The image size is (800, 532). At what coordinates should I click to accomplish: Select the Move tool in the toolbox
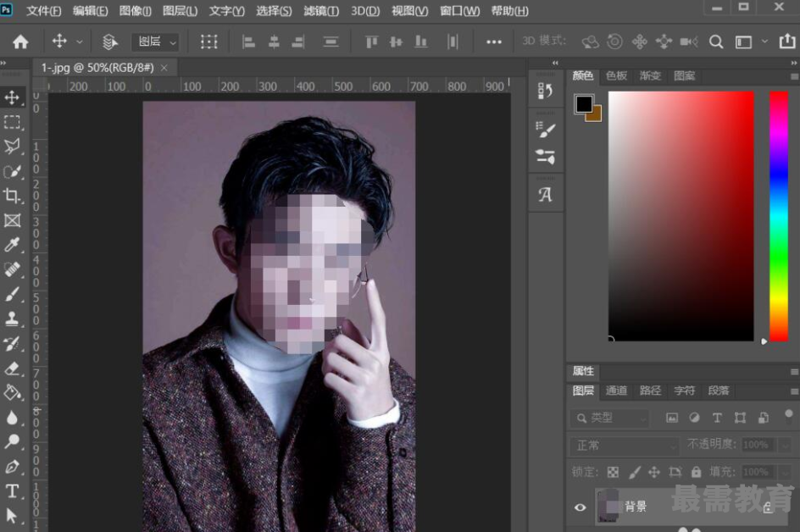[x=12, y=97]
